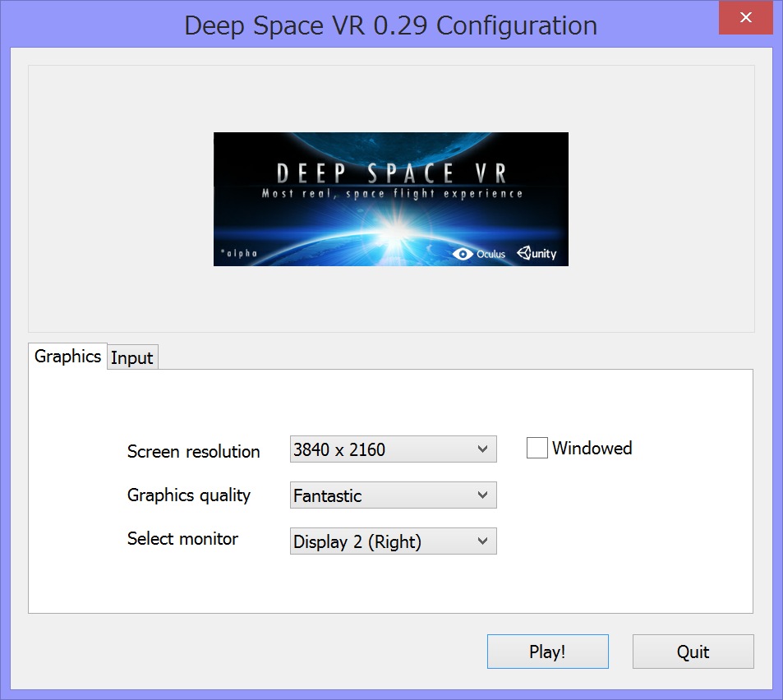Image resolution: width=783 pixels, height=700 pixels.
Task: Select the Graphics tab
Action: click(x=67, y=356)
